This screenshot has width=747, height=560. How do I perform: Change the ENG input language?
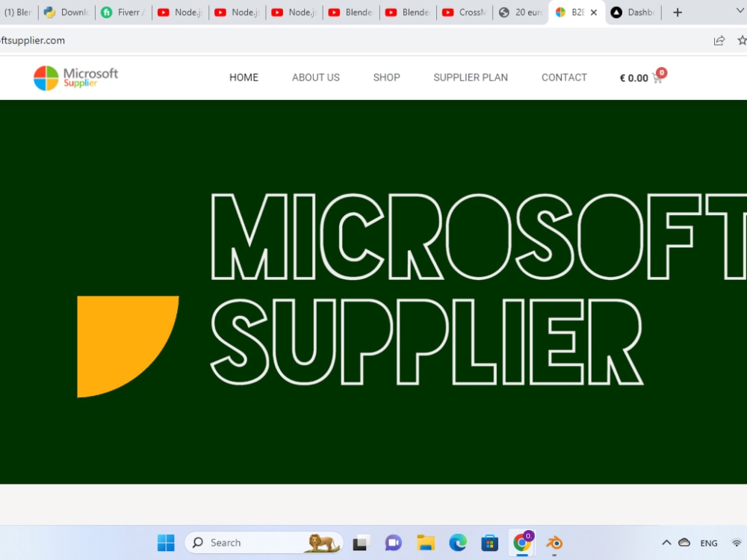708,543
